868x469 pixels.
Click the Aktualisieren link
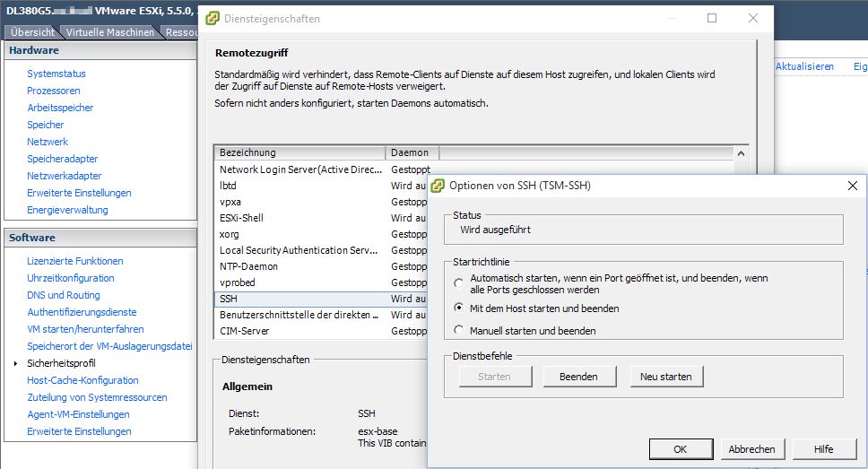pos(804,66)
